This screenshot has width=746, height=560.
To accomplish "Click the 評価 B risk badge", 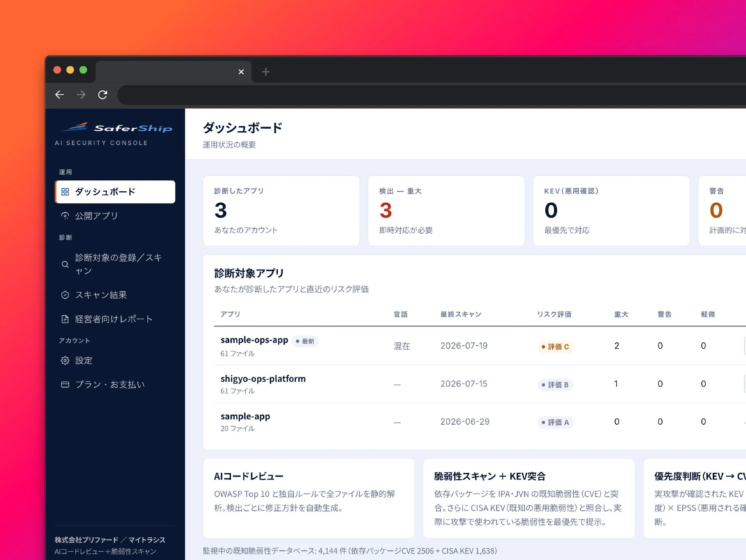I will [x=555, y=384].
